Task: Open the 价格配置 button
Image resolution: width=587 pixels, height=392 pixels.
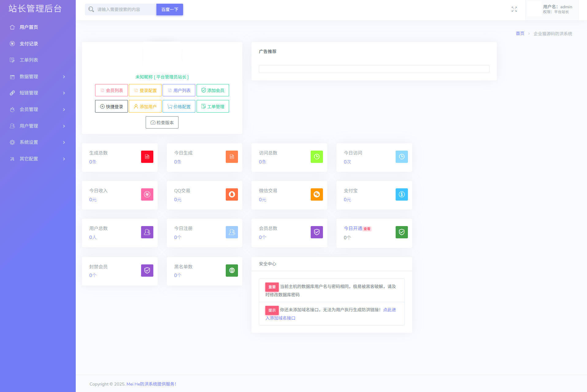Action: 179,106
